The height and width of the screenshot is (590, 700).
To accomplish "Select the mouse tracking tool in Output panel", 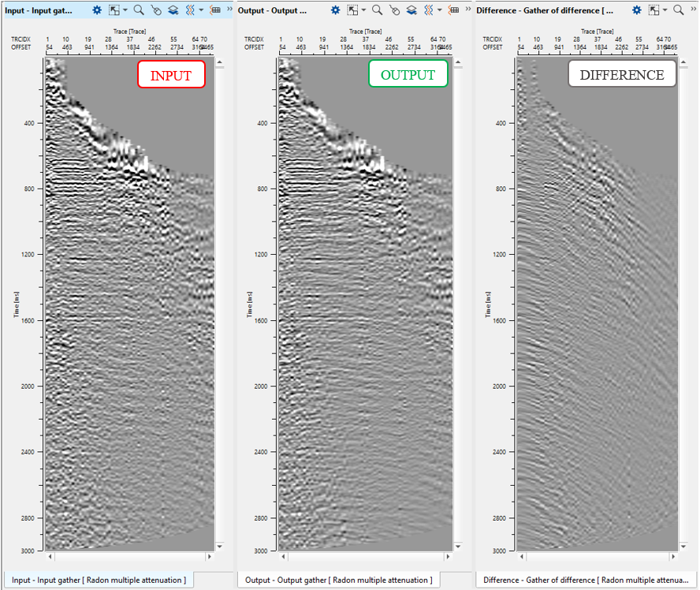I will click(393, 10).
